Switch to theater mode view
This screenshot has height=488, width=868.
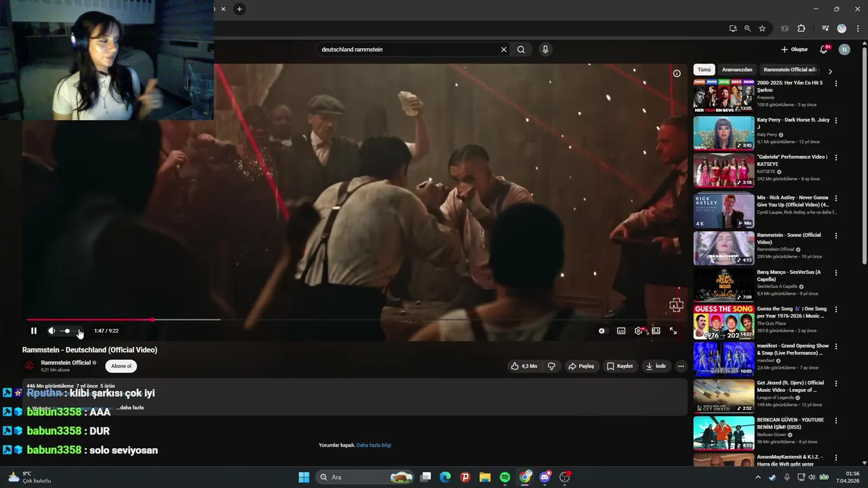(x=656, y=331)
